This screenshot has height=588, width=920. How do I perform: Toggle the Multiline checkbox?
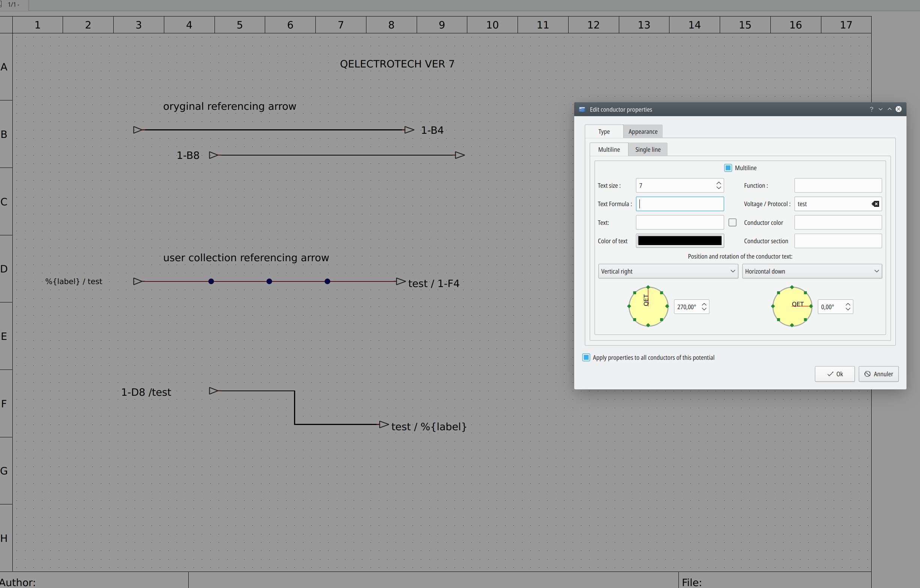pos(728,168)
